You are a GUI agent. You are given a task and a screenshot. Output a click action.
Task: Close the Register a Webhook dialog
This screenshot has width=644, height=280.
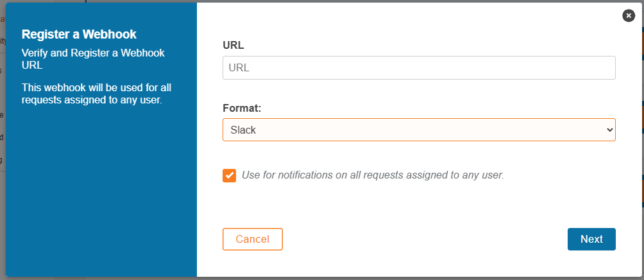click(629, 15)
